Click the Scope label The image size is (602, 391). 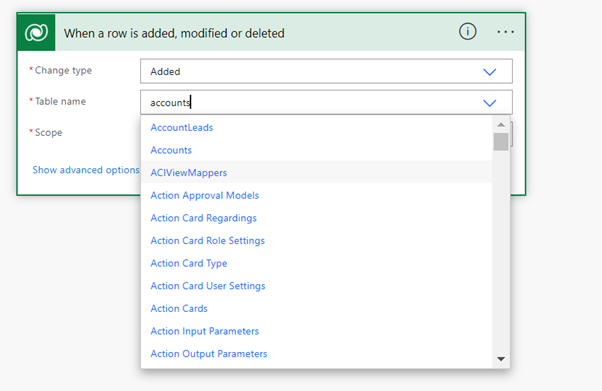click(x=48, y=133)
